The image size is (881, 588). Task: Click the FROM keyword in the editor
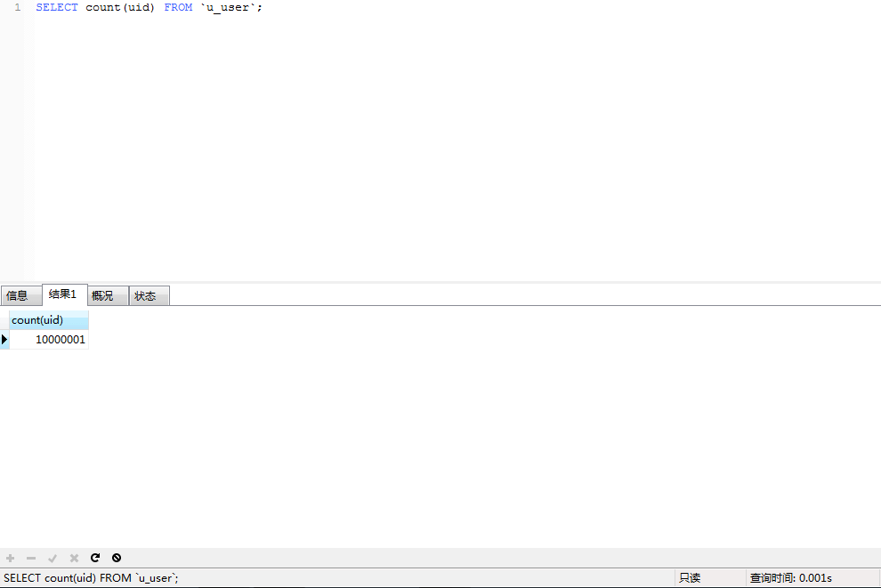click(x=178, y=7)
